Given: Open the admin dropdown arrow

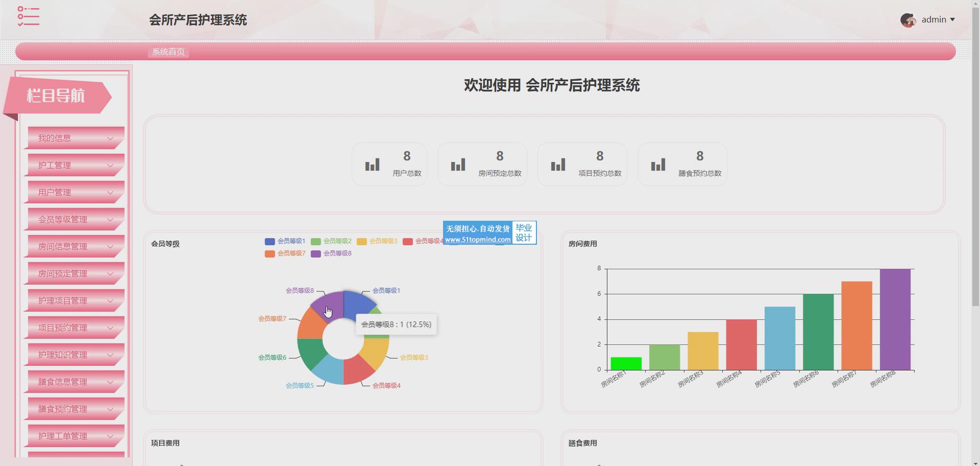Looking at the screenshot, I should [952, 20].
